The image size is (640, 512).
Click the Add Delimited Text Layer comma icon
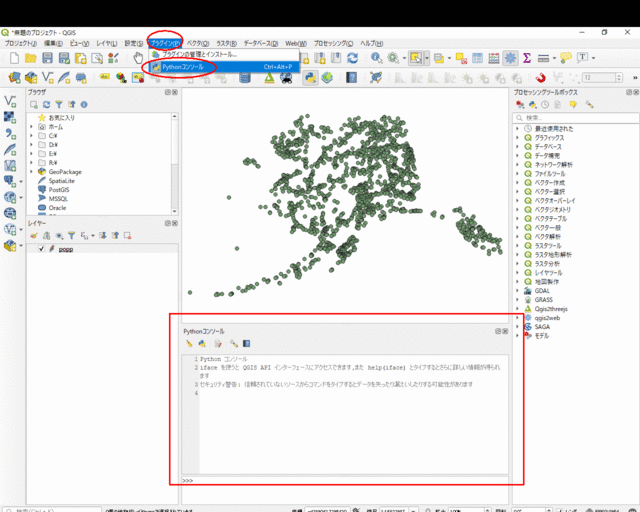coord(10,134)
